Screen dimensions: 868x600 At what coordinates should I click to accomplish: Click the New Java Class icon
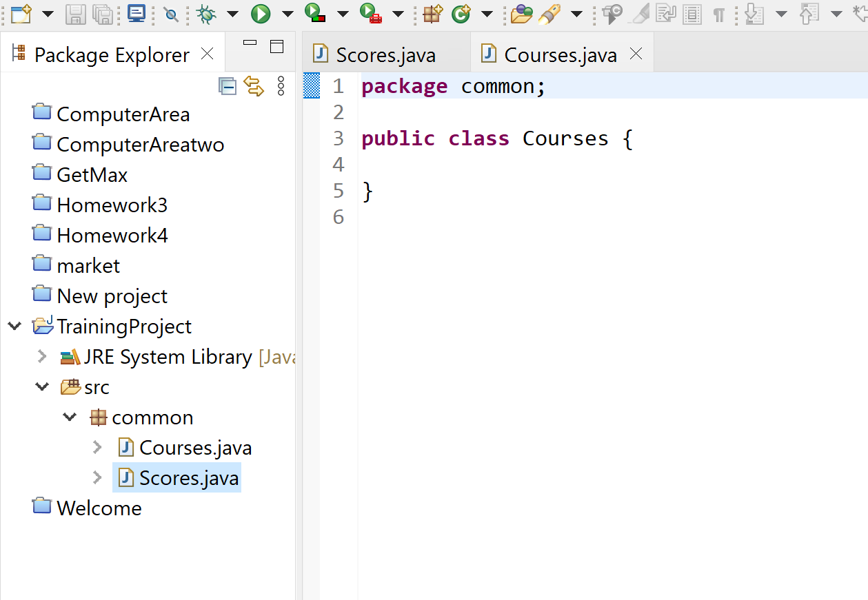click(461, 13)
